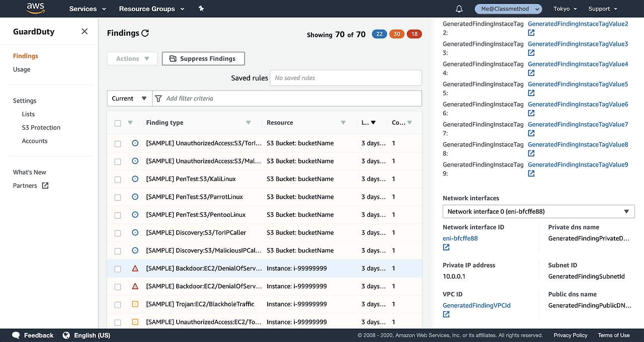Open the Terms of Use link
The height and width of the screenshot is (342, 644).
(x=614, y=335)
